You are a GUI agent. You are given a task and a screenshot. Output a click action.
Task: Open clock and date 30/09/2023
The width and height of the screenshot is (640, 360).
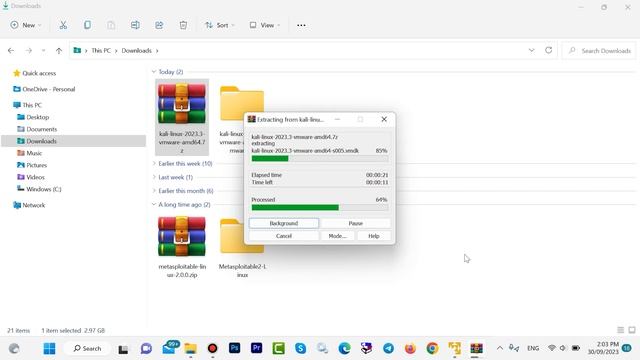603,348
